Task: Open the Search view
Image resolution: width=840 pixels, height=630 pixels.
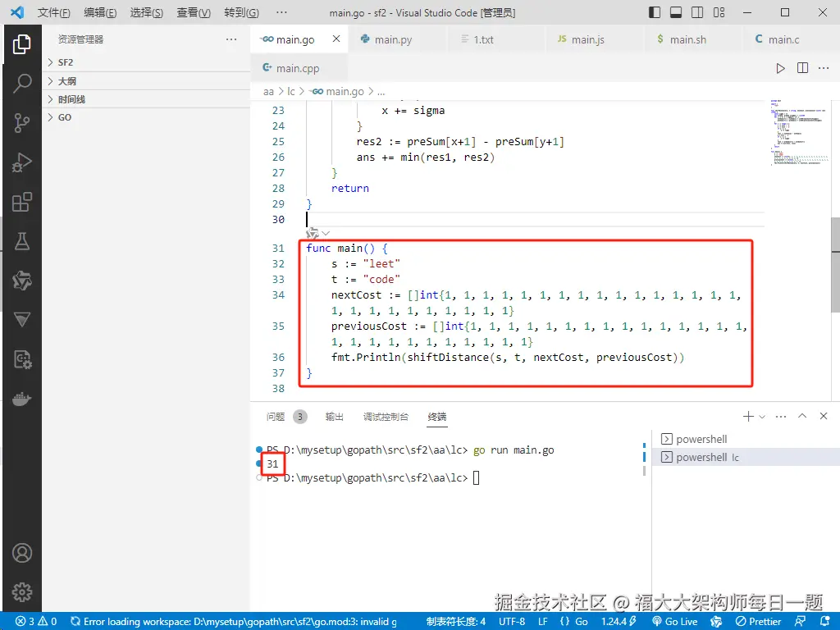Action: [x=22, y=84]
